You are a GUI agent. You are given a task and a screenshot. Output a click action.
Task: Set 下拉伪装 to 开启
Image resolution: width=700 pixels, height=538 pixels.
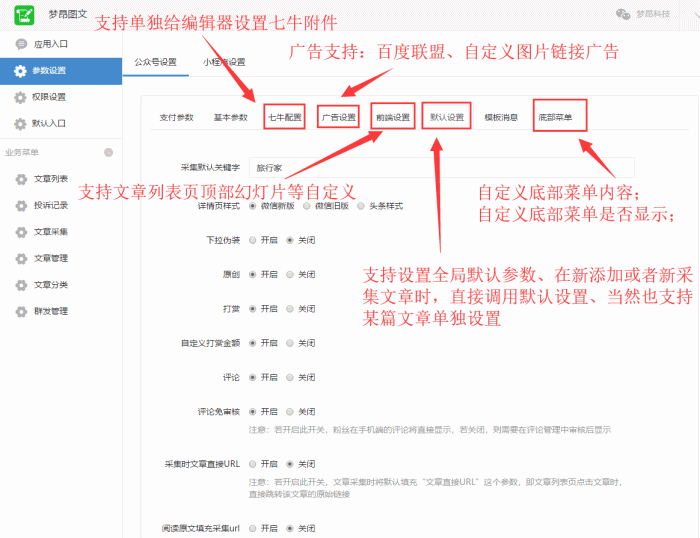click(x=253, y=241)
